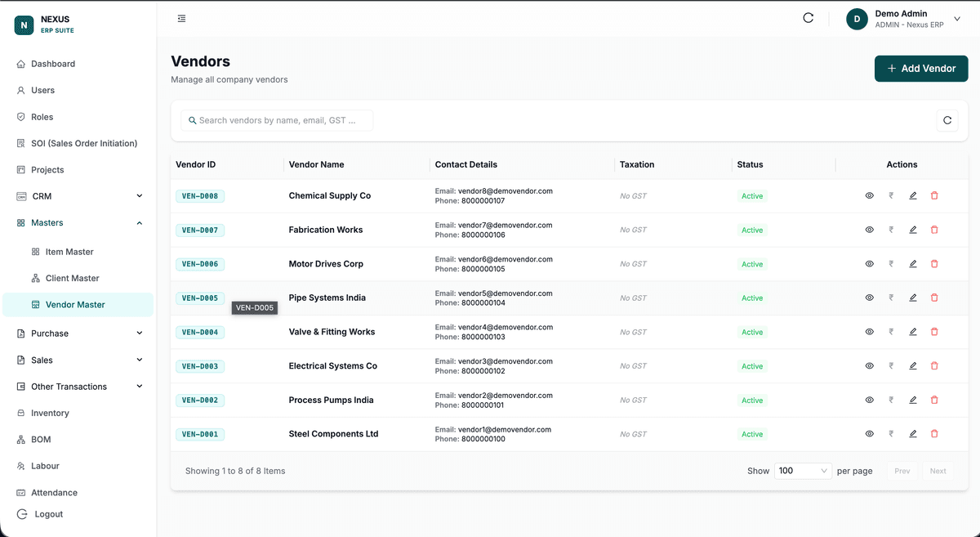Edit the Valve & Fitting Works vendor
Screen dimensions: 980x537
point(913,332)
